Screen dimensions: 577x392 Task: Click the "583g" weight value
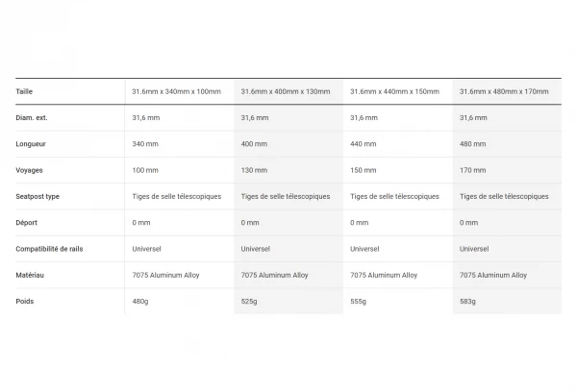click(468, 301)
